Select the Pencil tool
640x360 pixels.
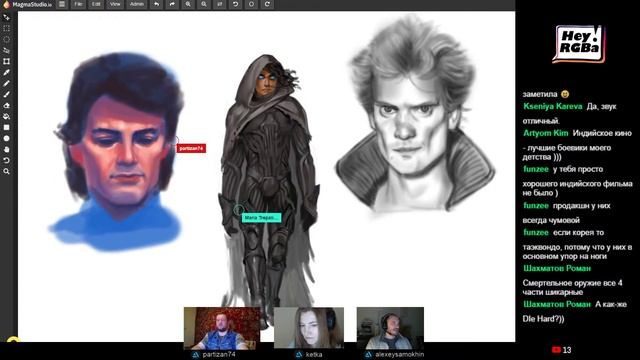[x=7, y=84]
